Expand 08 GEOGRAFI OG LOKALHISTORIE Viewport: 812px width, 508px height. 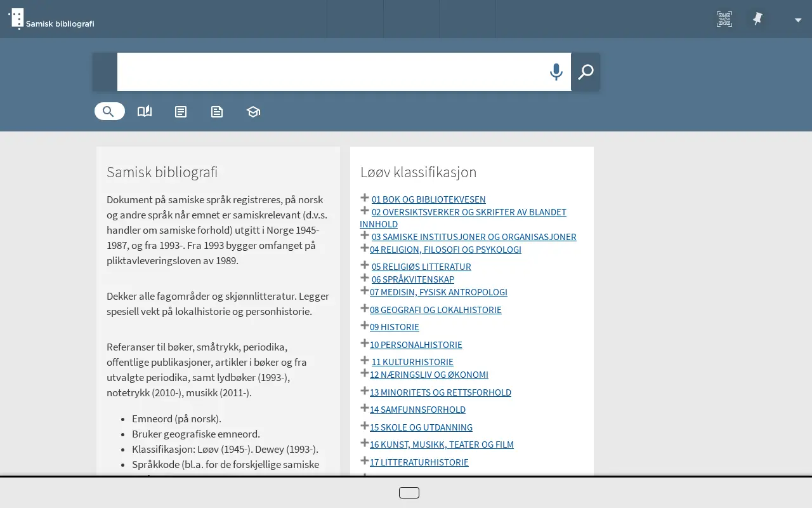pyautogui.click(x=365, y=308)
